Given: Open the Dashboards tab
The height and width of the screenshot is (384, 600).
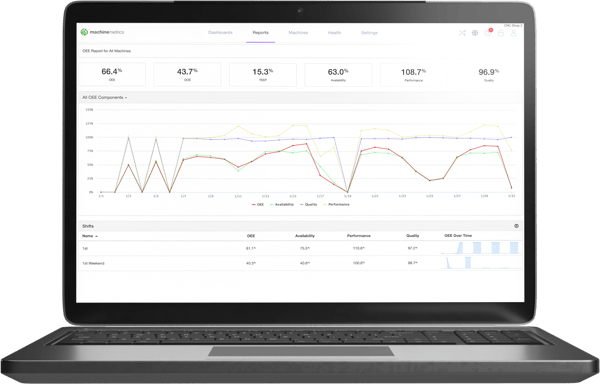Looking at the screenshot, I should click(x=220, y=33).
